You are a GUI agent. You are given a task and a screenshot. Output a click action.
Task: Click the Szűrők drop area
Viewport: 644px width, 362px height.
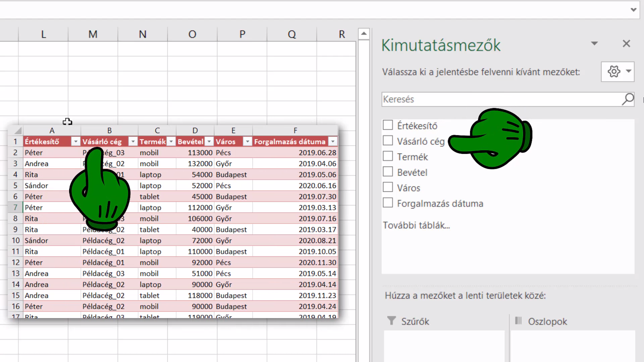(444, 346)
